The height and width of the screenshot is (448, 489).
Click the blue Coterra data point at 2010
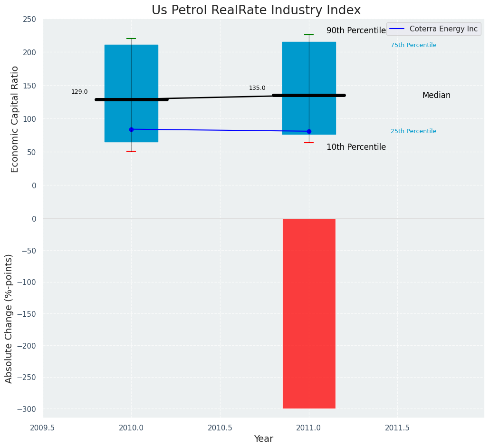pyautogui.click(x=131, y=129)
